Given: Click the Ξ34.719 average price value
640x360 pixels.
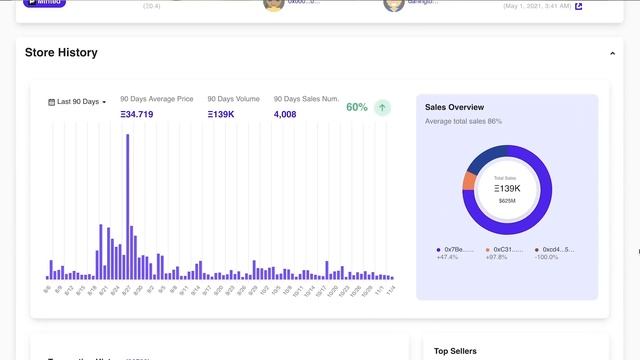Looking at the screenshot, I should pos(137,114).
